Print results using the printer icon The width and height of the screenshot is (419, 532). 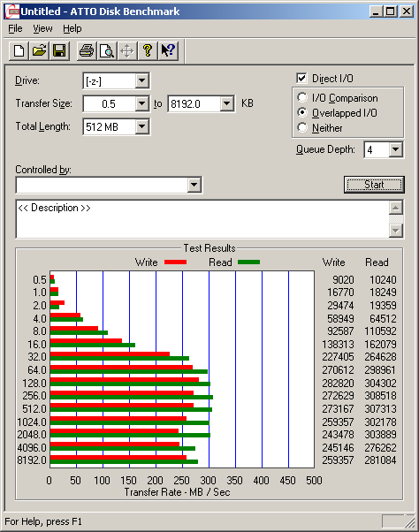point(87,51)
